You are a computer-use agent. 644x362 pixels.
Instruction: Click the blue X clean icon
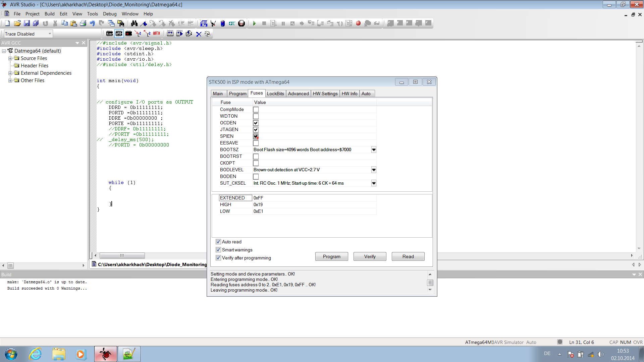click(x=199, y=34)
